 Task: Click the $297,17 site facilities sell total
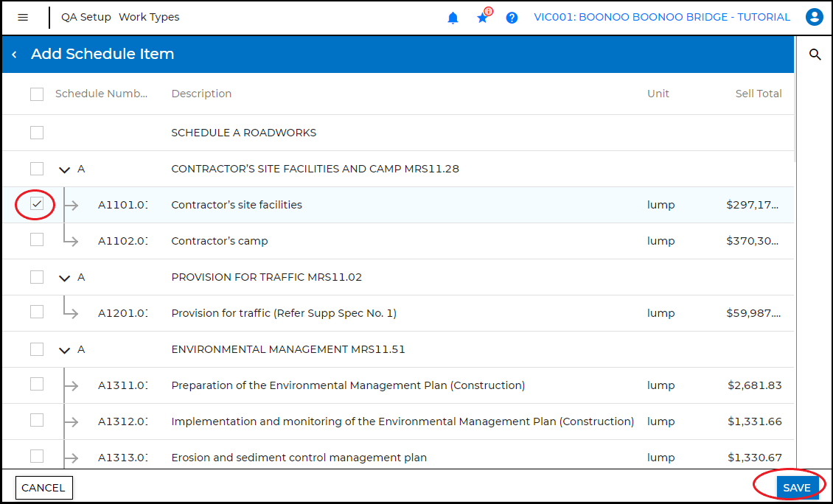coord(754,204)
